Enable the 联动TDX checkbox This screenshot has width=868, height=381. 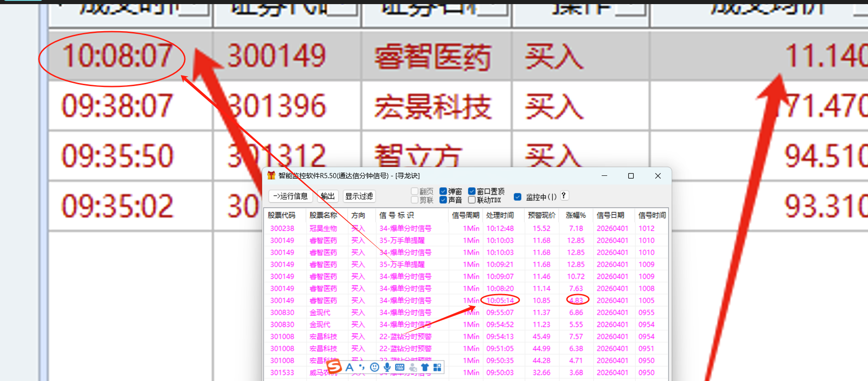click(x=472, y=200)
